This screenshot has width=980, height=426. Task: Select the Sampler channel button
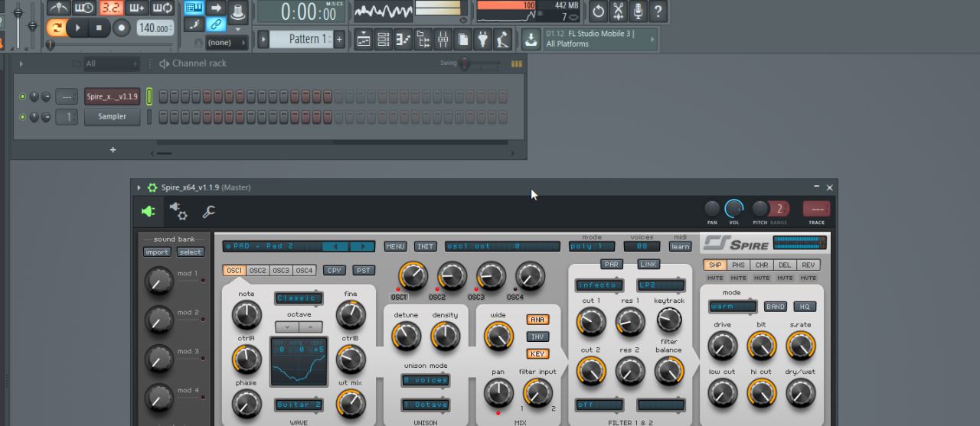pyautogui.click(x=112, y=117)
